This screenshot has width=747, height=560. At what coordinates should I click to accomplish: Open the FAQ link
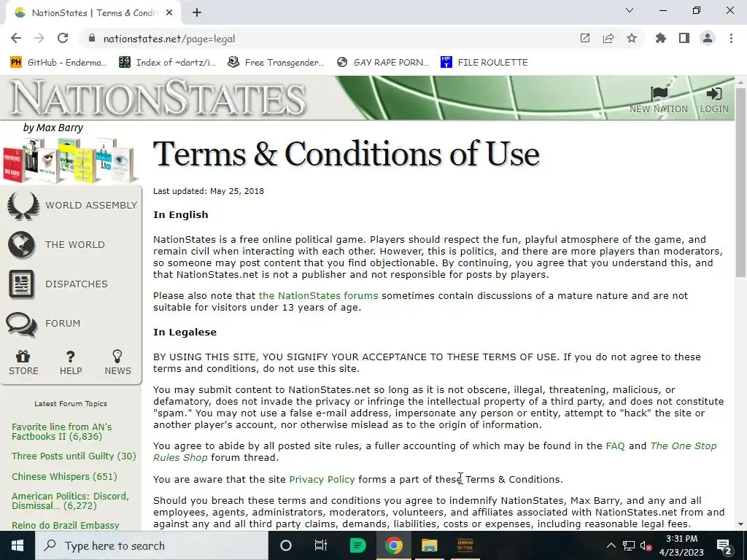(x=615, y=446)
